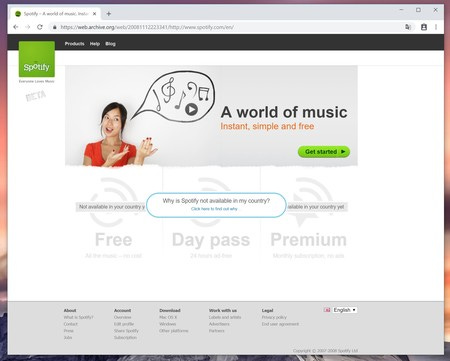The height and width of the screenshot is (361, 450).
Task: Open the Account Overview footer link
Action: click(x=123, y=317)
